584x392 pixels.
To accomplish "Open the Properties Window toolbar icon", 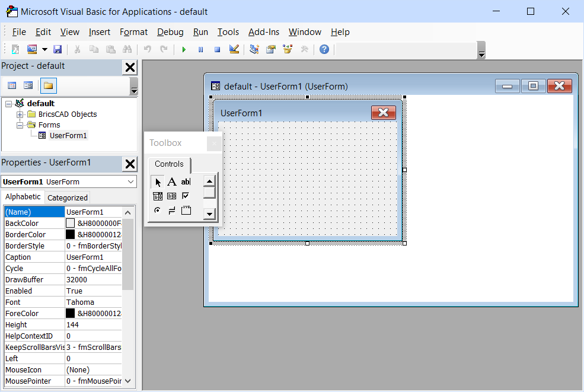I will point(271,49).
